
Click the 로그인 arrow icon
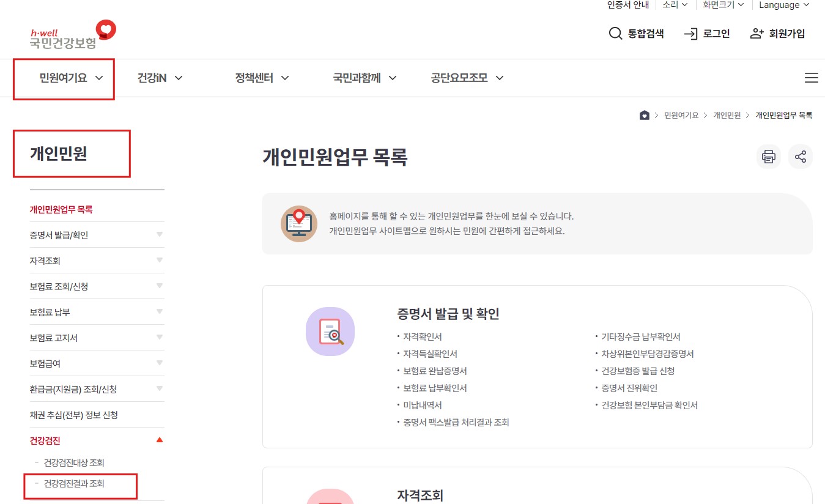(690, 34)
